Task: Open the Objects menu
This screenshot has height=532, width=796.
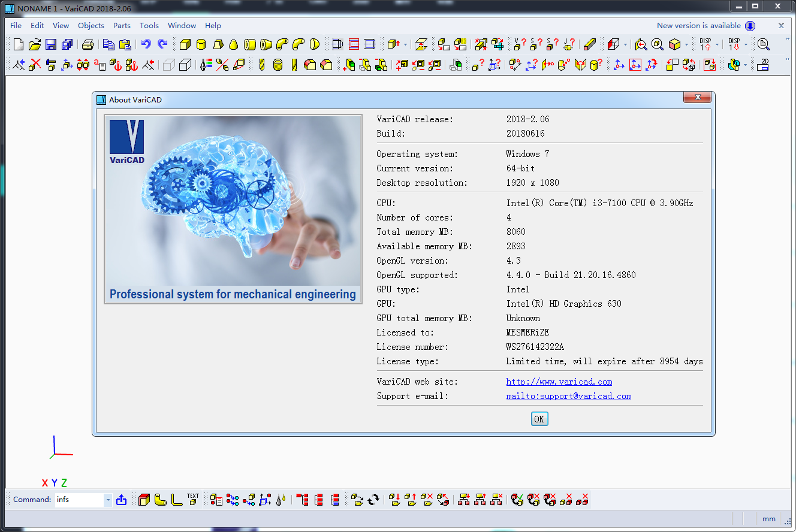Action: 91,26
